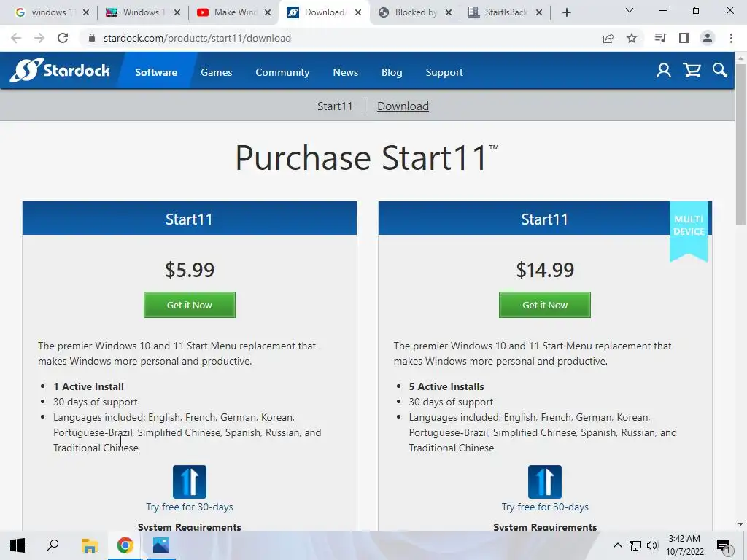
Task: Reload the page
Action: click(x=63, y=38)
